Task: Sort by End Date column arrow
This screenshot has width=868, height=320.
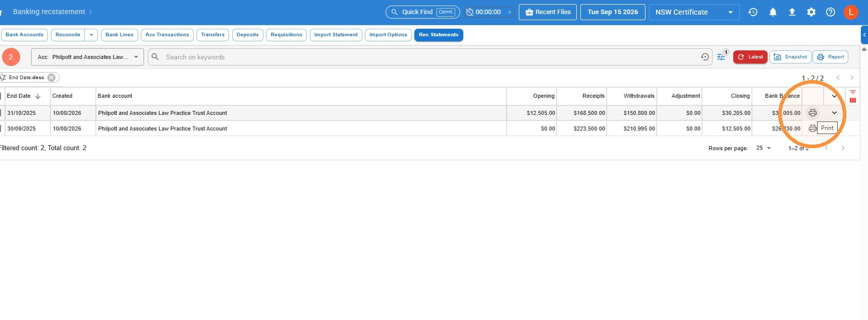Action: 38,96
